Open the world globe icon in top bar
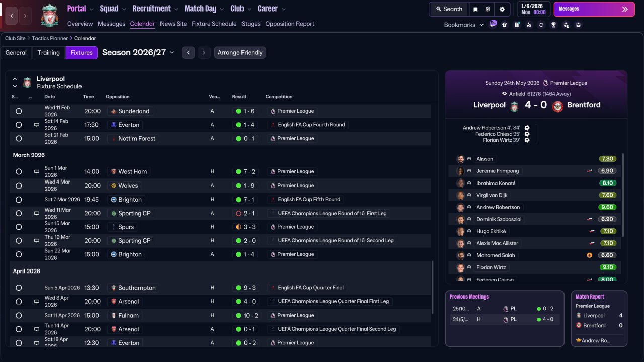This screenshot has width=644, height=362. coord(488,9)
